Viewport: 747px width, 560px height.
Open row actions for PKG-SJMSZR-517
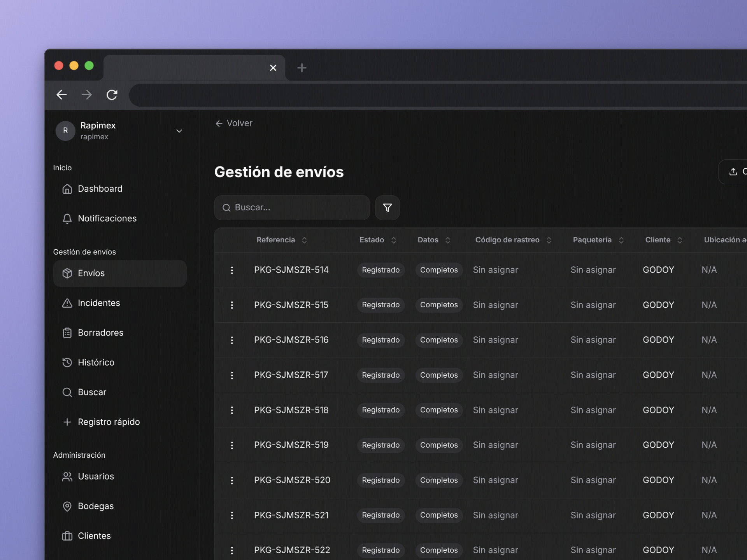232,375
